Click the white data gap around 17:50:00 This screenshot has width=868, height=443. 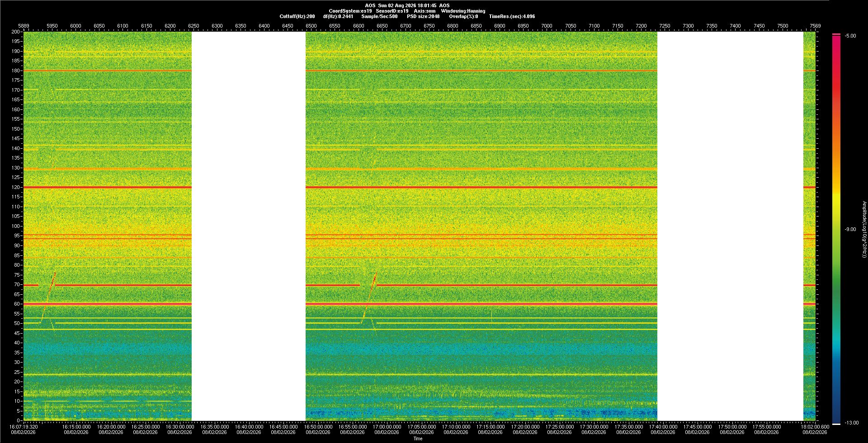[x=730, y=226]
